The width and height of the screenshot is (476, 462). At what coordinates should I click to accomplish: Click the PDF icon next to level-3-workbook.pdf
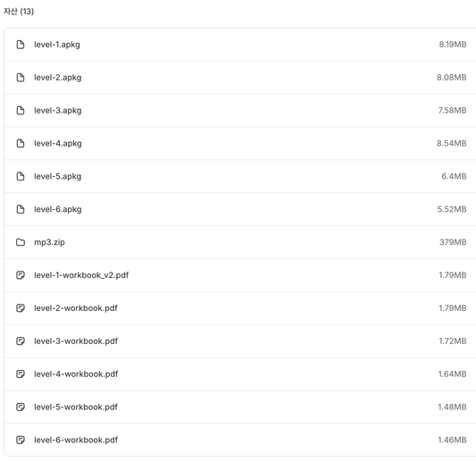coord(21,341)
